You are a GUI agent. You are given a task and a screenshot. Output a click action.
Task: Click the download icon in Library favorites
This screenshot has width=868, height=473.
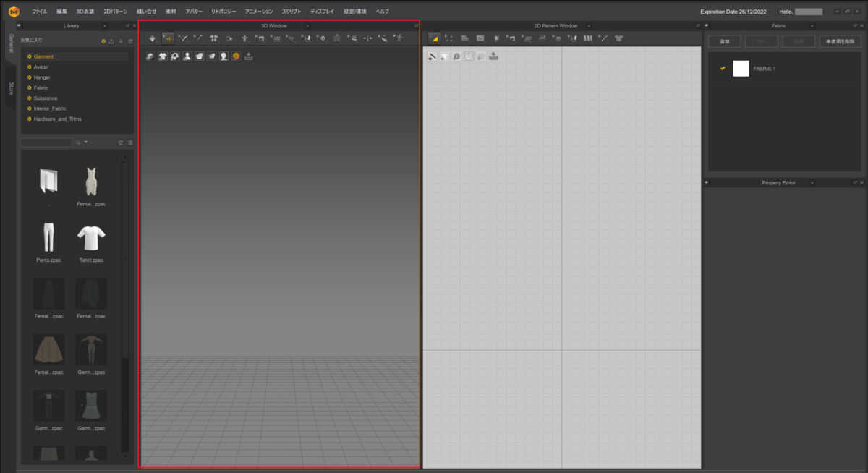point(111,41)
